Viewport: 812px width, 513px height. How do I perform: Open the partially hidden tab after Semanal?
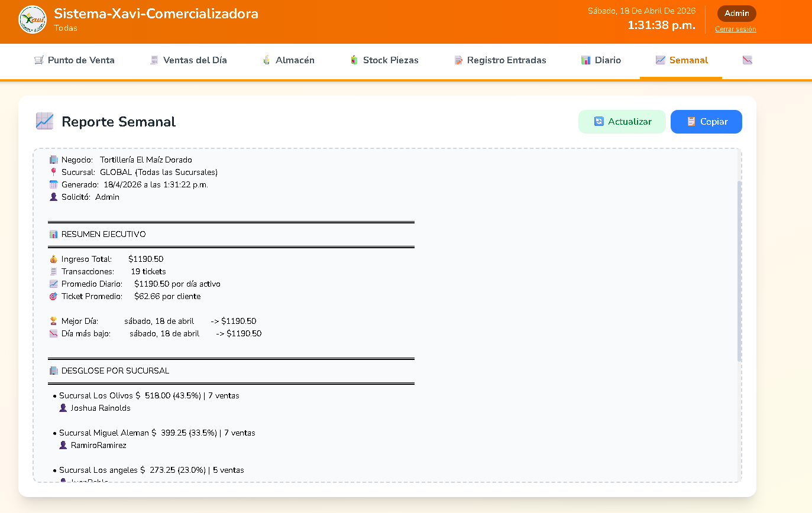coord(748,60)
